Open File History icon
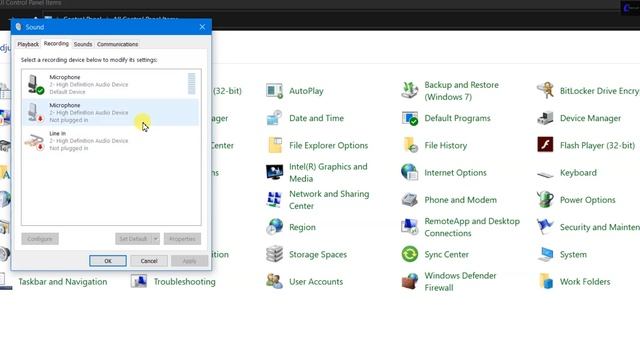The height and width of the screenshot is (360, 640). pyautogui.click(x=409, y=145)
